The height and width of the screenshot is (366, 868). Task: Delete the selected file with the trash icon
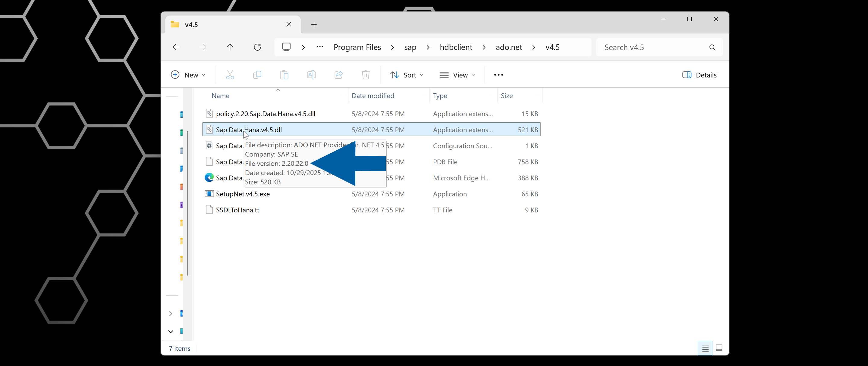(x=366, y=75)
